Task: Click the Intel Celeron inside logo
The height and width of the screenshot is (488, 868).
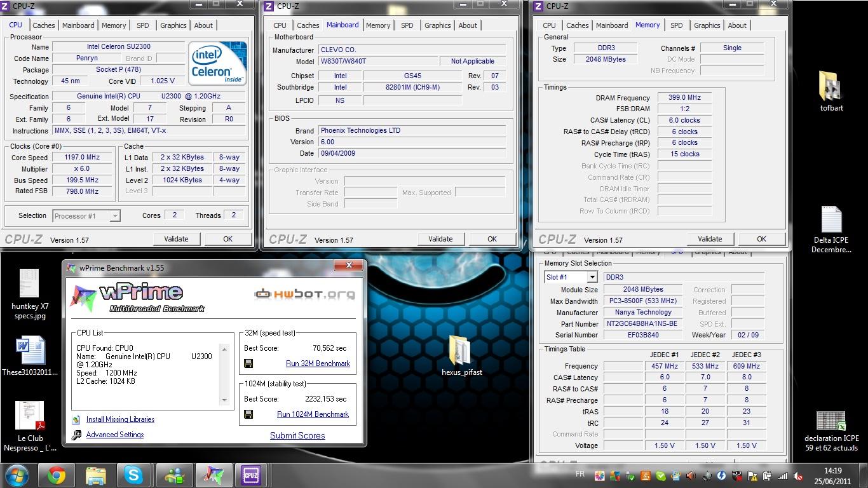Action: tap(218, 64)
